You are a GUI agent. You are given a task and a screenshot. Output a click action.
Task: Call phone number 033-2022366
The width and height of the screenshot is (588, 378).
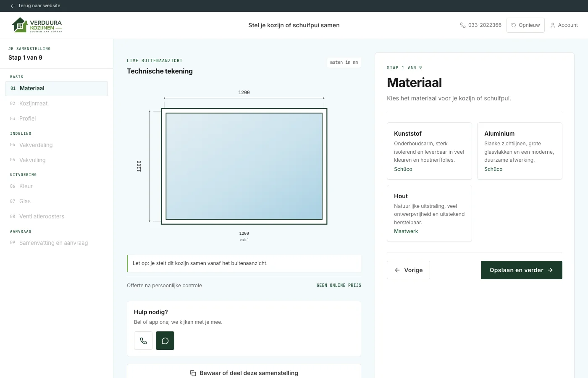[x=480, y=25]
